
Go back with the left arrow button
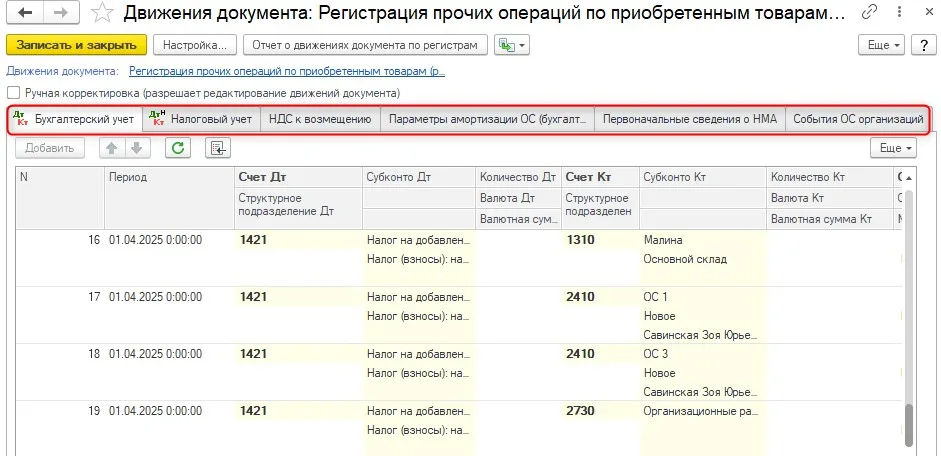[x=25, y=13]
